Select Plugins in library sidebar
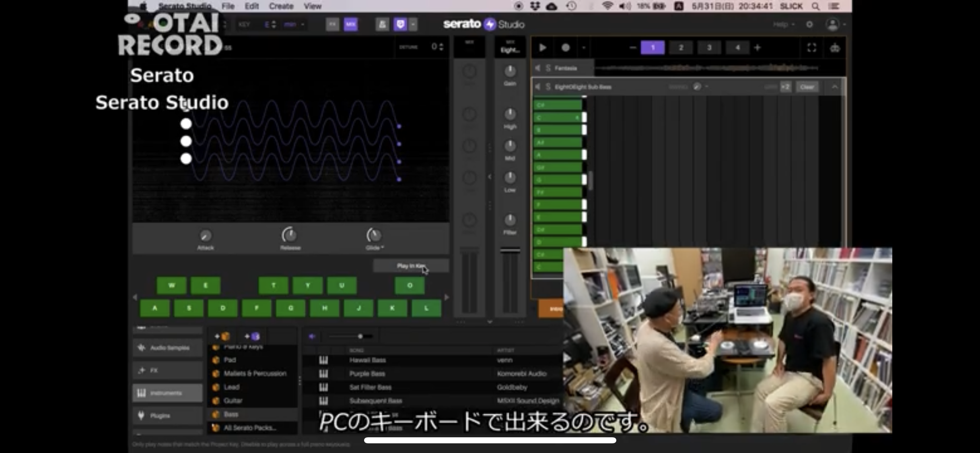This screenshot has width=980, height=453. [167, 416]
